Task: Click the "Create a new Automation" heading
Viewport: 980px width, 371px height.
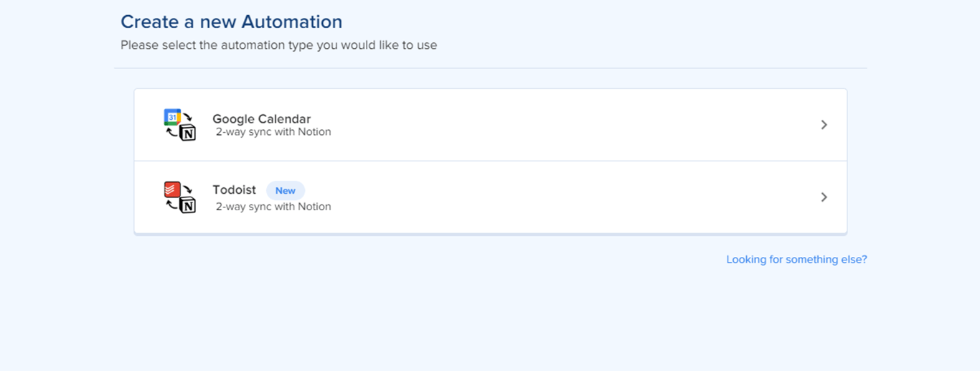Action: 231,22
